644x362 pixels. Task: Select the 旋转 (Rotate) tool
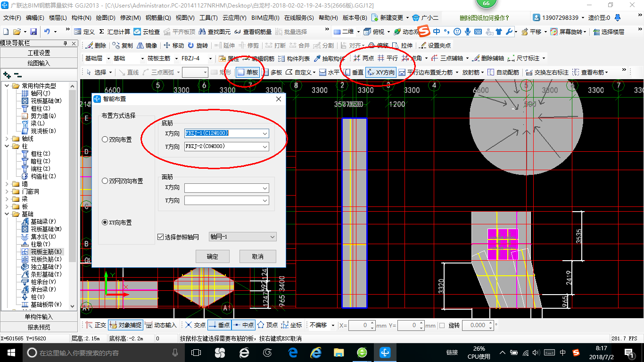pyautogui.click(x=198, y=46)
